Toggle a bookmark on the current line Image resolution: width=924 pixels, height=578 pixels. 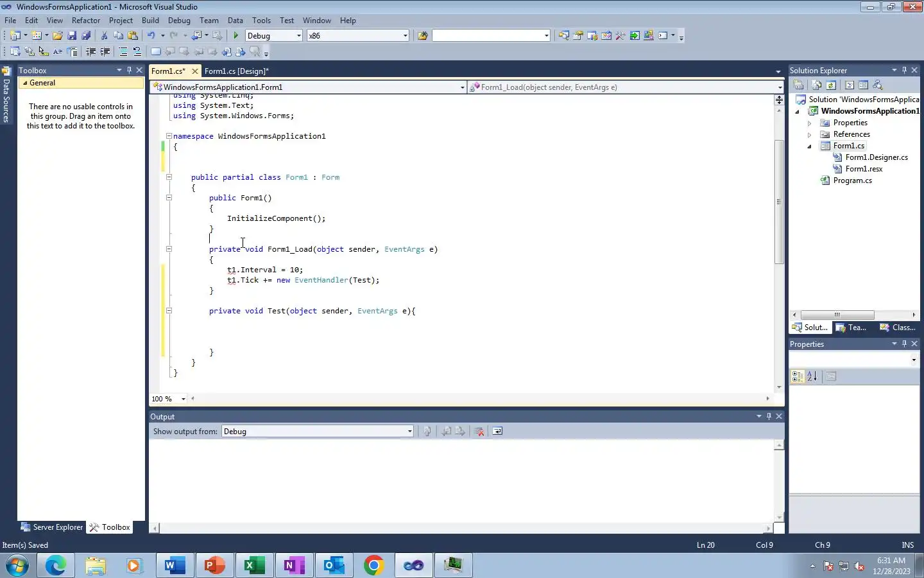[155, 52]
